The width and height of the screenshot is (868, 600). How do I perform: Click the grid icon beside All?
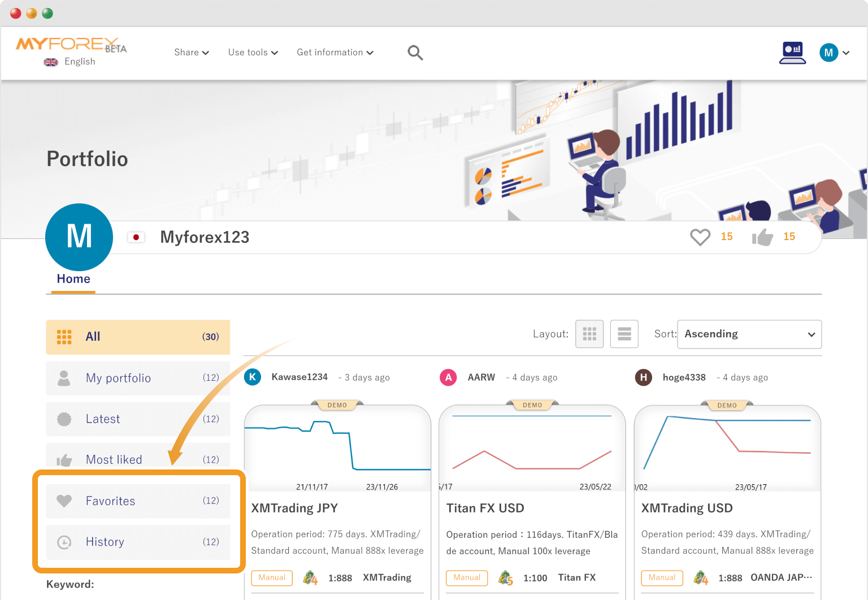click(64, 337)
